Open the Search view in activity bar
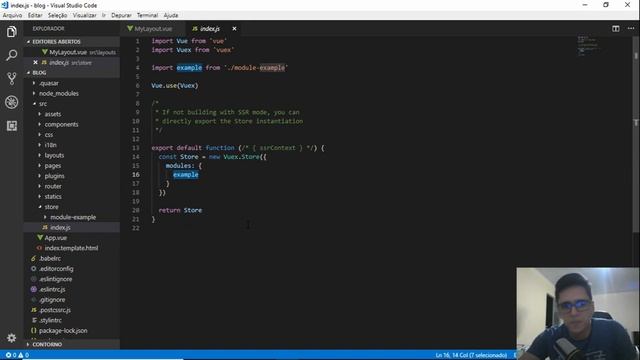 tap(11, 55)
